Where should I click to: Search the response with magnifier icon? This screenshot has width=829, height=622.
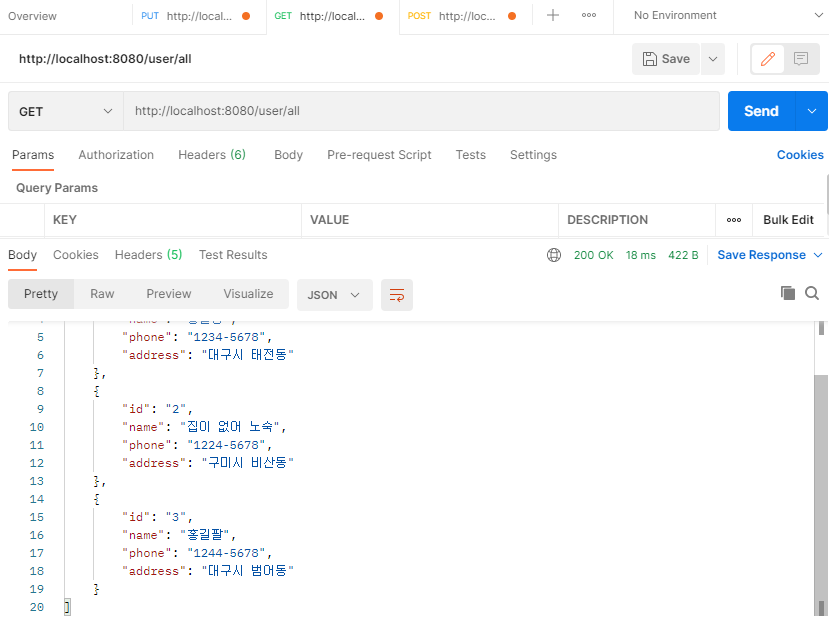tap(812, 293)
